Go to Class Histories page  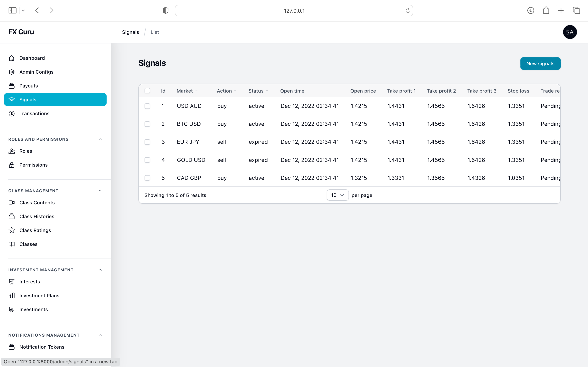pos(37,216)
